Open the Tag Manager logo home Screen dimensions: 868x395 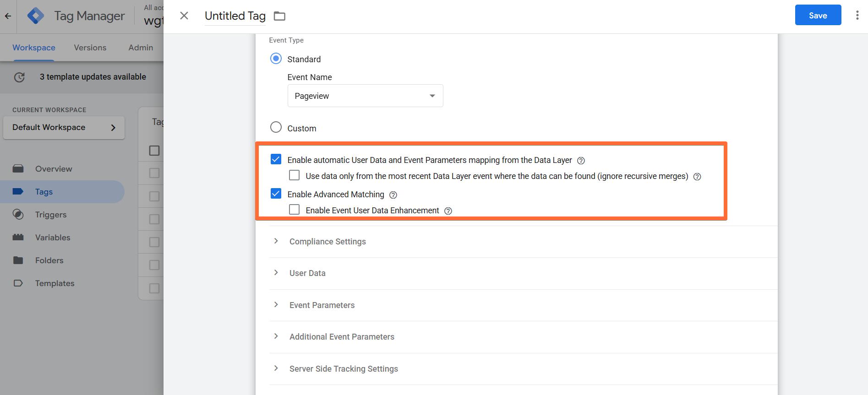(x=35, y=16)
